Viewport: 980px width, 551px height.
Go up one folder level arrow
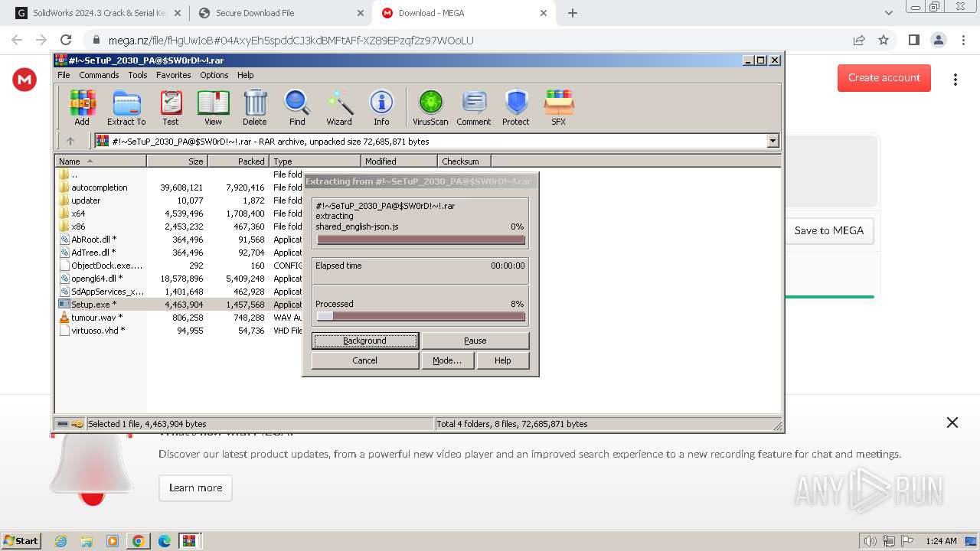pyautogui.click(x=70, y=141)
